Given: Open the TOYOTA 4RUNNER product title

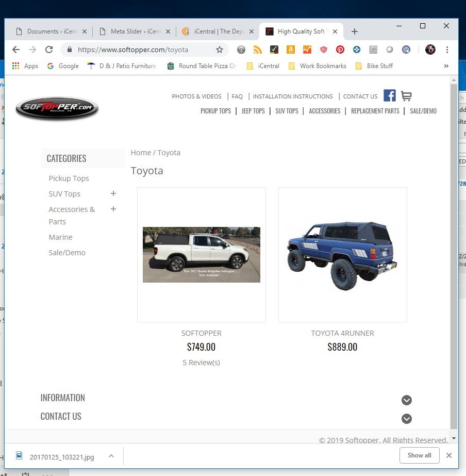Looking at the screenshot, I should [x=342, y=333].
